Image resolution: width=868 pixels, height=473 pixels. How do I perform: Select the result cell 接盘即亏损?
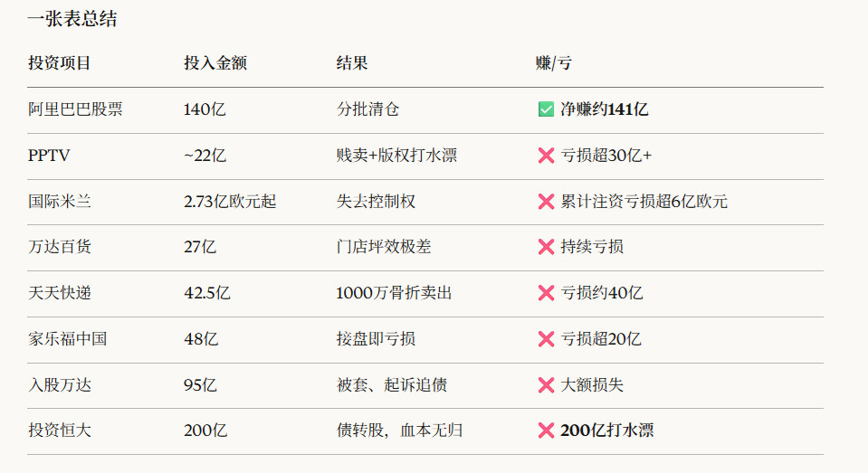(x=376, y=338)
